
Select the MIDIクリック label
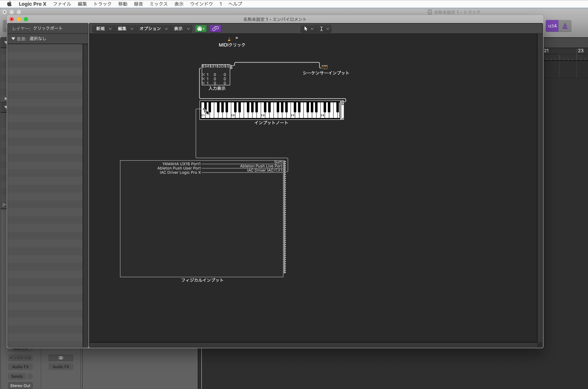click(232, 45)
